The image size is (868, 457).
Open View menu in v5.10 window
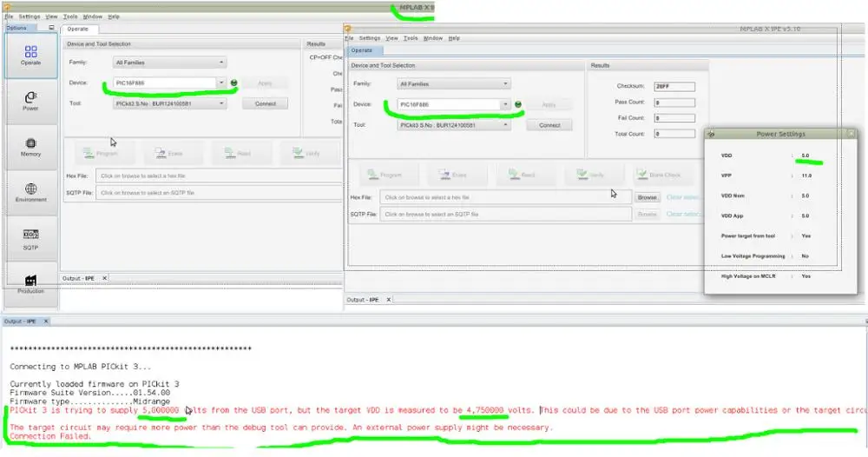tap(392, 38)
